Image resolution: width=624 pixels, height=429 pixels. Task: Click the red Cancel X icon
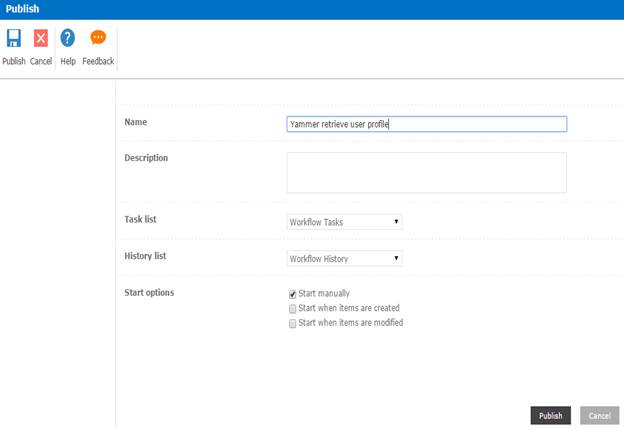(x=41, y=38)
